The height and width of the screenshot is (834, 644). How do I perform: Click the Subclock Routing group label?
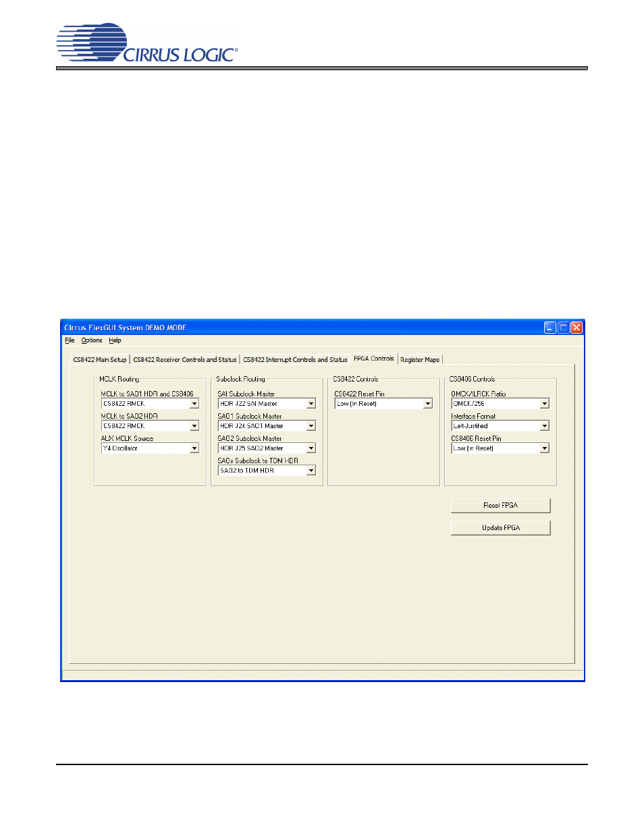240,379
